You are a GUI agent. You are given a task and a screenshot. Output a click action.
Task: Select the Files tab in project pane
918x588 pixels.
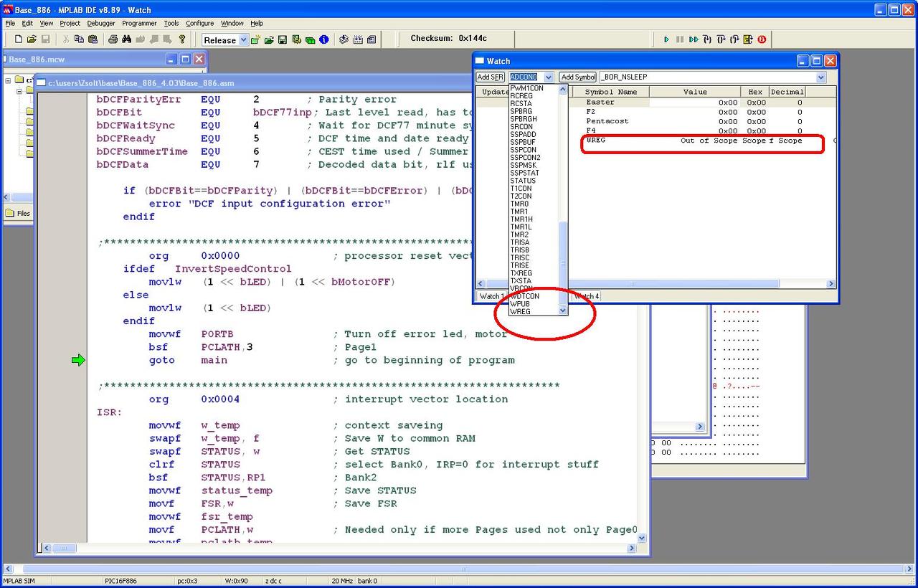(18, 213)
